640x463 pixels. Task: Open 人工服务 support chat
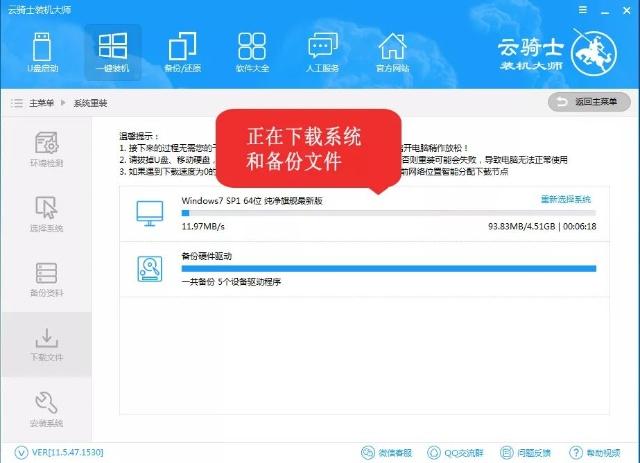coord(322,52)
